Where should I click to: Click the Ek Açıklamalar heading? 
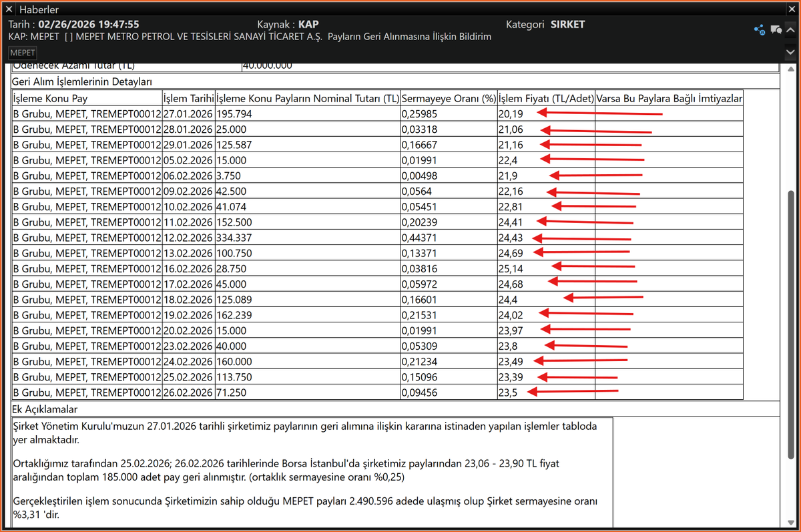point(45,409)
